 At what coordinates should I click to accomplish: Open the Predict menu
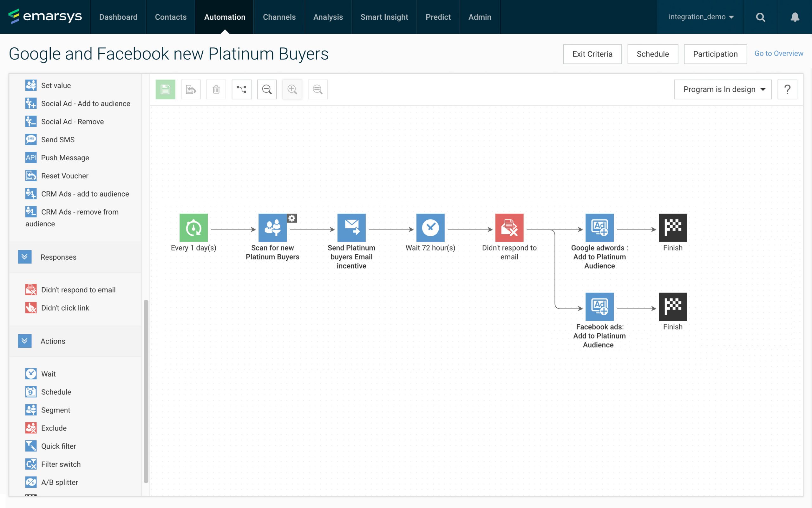coord(438,17)
